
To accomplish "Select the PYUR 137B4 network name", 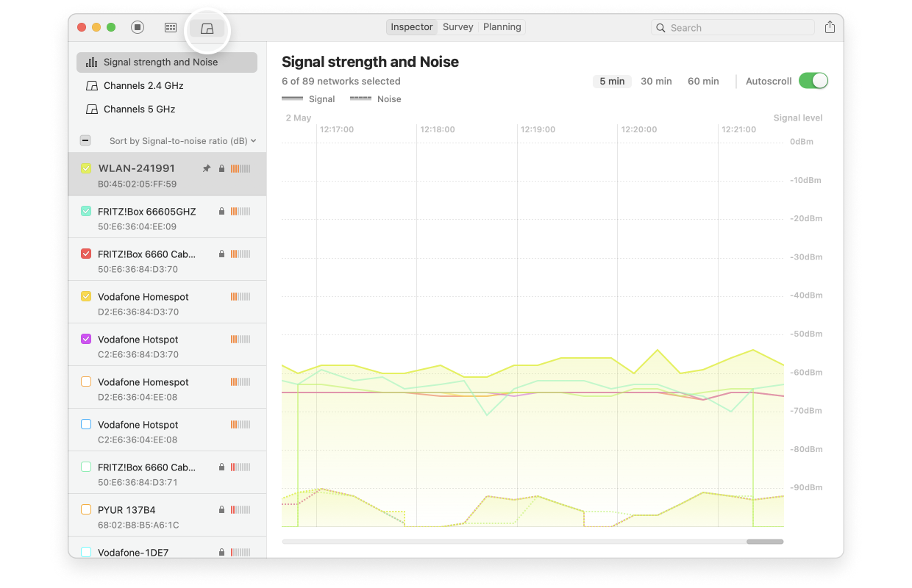I will pyautogui.click(x=127, y=510).
